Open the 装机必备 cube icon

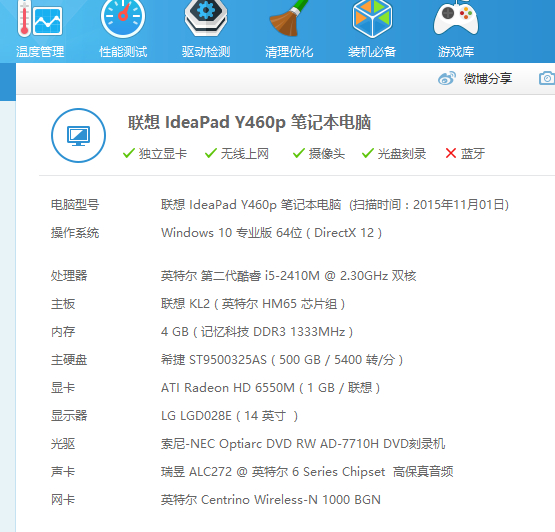point(372,18)
